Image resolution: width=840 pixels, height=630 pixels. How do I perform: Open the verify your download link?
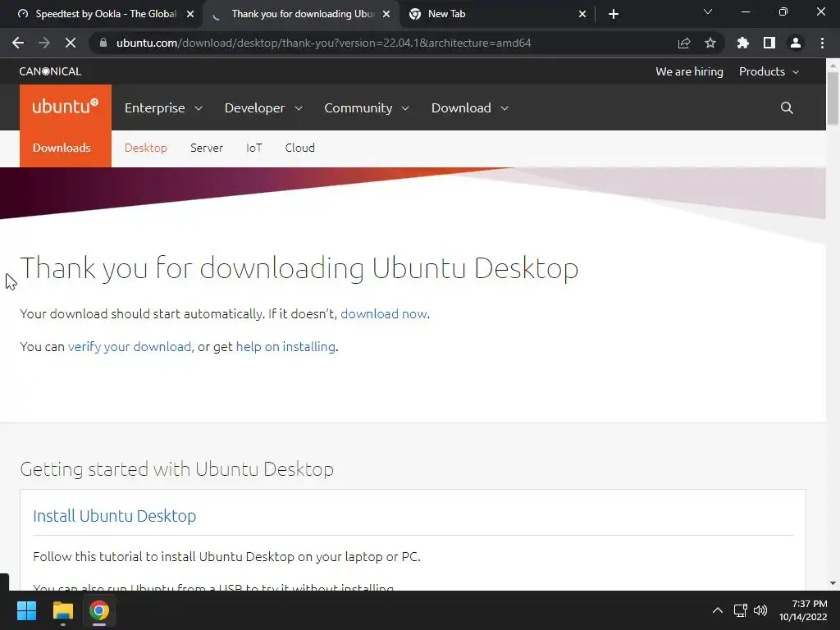click(129, 347)
